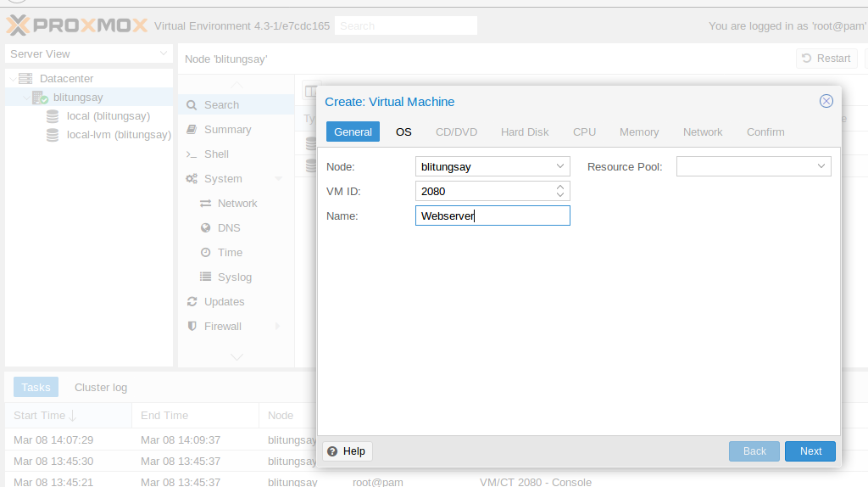The height and width of the screenshot is (487, 868).
Task: Decrease the VM ID with down spinner
Action: (x=560, y=195)
